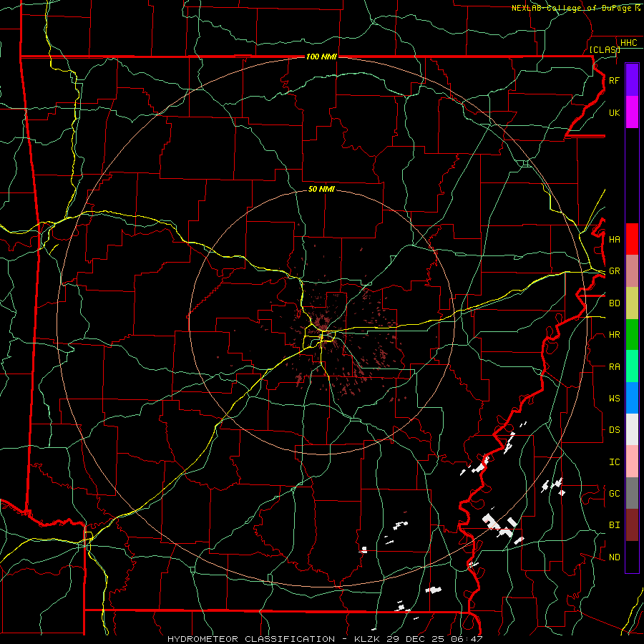Pick the dark green HR legend swatch
This screenshot has height=644, width=644.
632,335
